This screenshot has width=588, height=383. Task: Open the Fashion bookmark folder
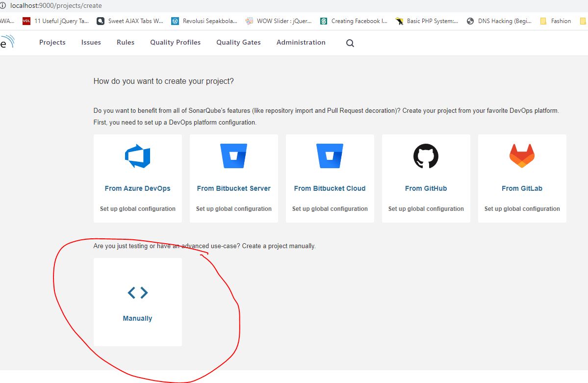point(555,21)
